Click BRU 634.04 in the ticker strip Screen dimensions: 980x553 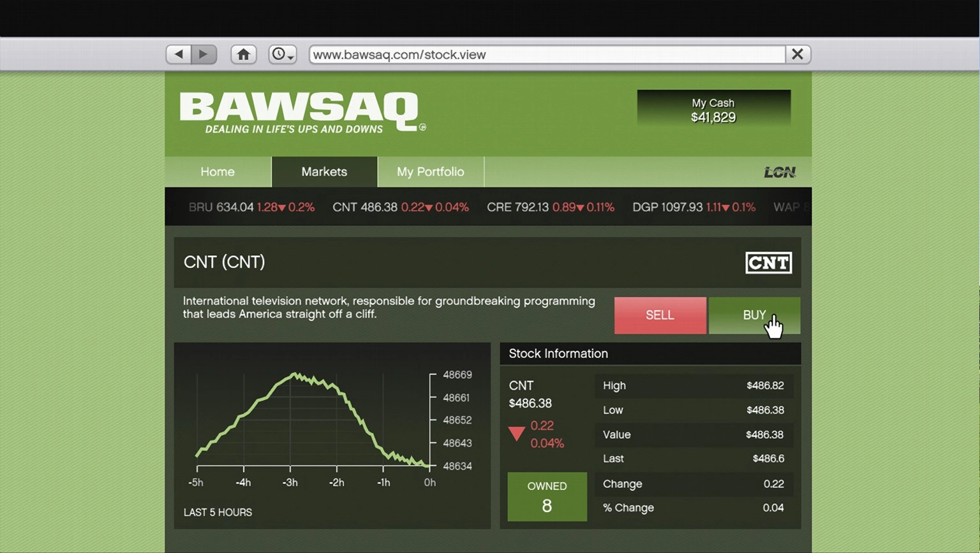[220, 207]
